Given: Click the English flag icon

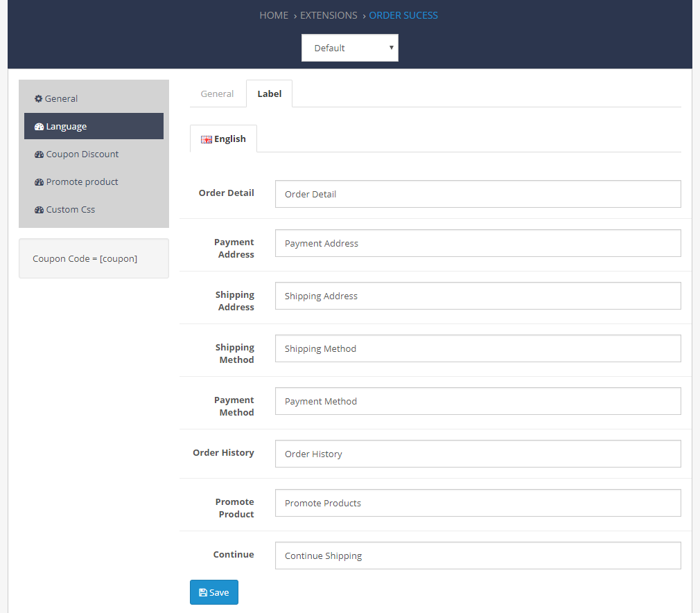Looking at the screenshot, I should click(206, 139).
